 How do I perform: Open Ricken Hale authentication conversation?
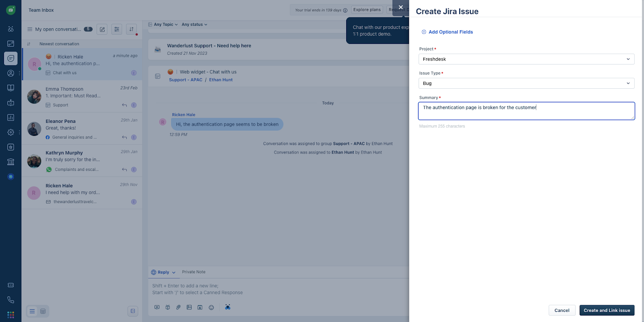82,64
